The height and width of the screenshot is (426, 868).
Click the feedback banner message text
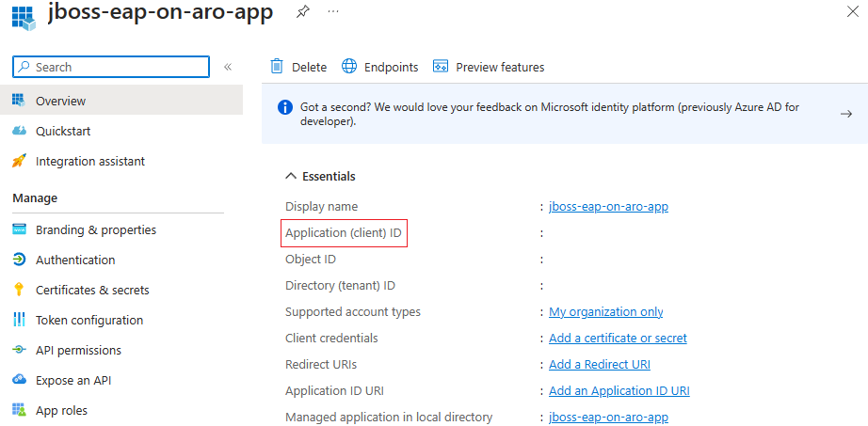point(549,114)
